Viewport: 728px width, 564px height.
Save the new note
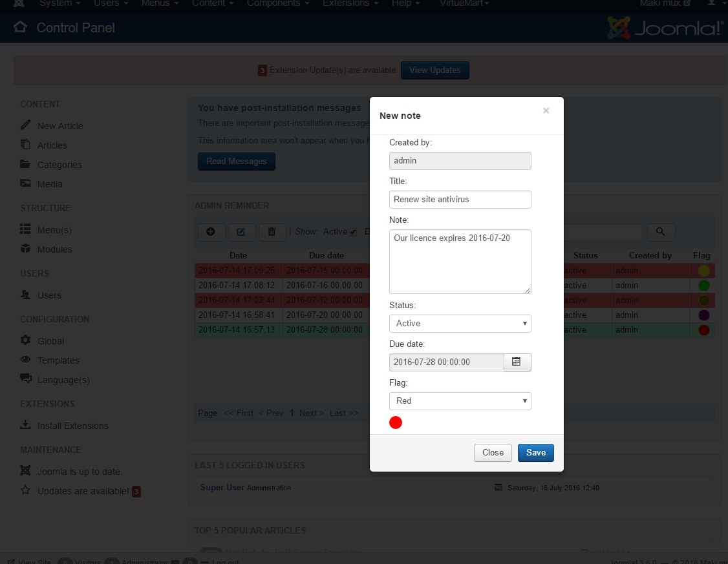535,453
